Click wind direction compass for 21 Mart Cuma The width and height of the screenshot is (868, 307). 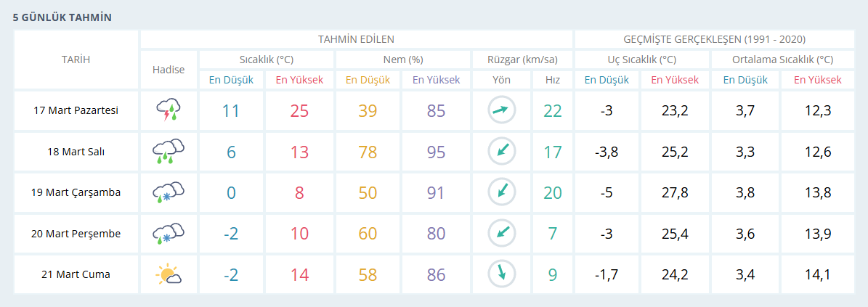tap(501, 274)
